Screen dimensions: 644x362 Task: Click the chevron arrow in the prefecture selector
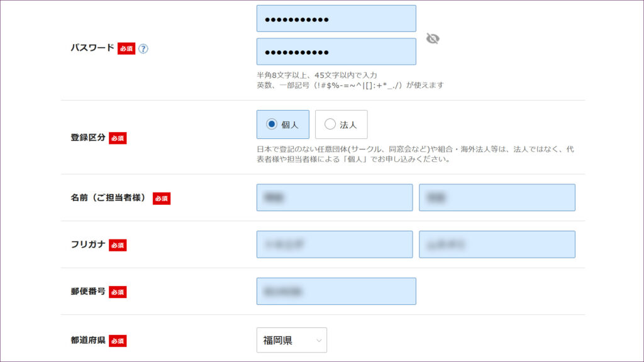coord(319,341)
